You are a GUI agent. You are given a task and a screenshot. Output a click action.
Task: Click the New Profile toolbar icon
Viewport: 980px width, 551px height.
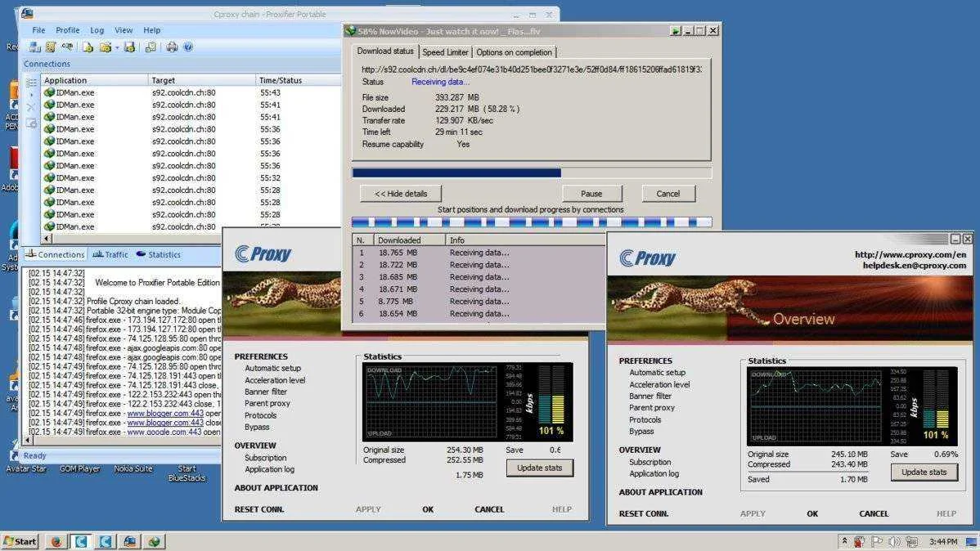click(x=88, y=47)
